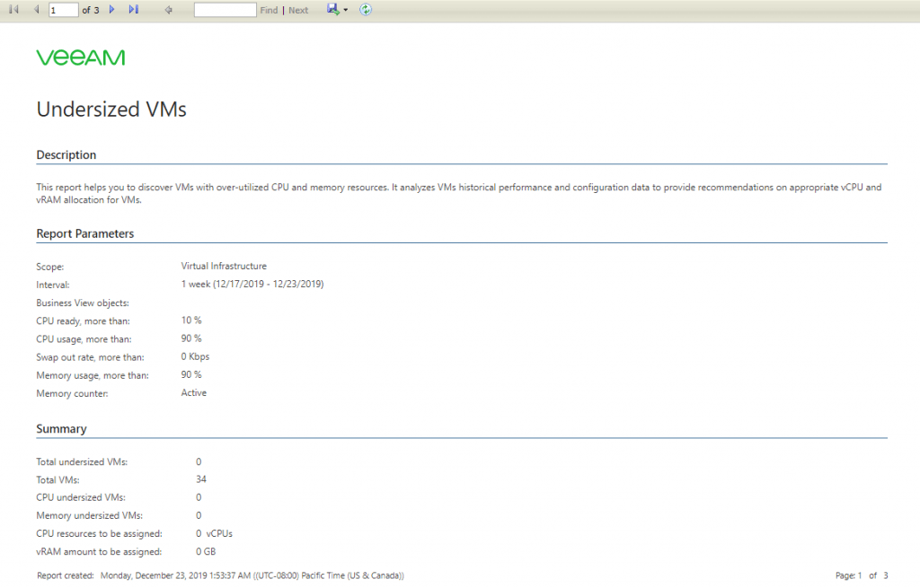Select the 'Active' memory counter value
Viewport: 920px width, 588px height.
pos(194,393)
